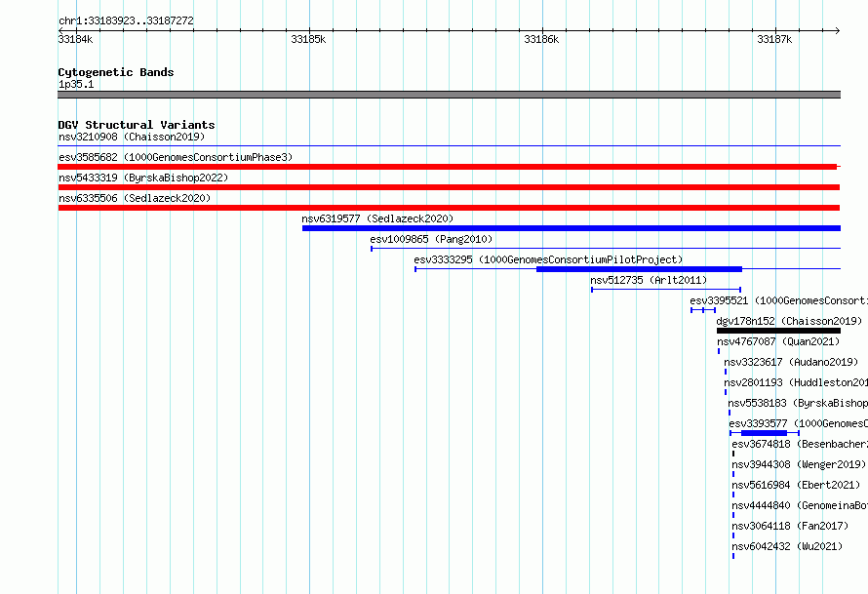Select the dgv178n152 black variant bar
The height and width of the screenshot is (594, 868).
coord(778,331)
